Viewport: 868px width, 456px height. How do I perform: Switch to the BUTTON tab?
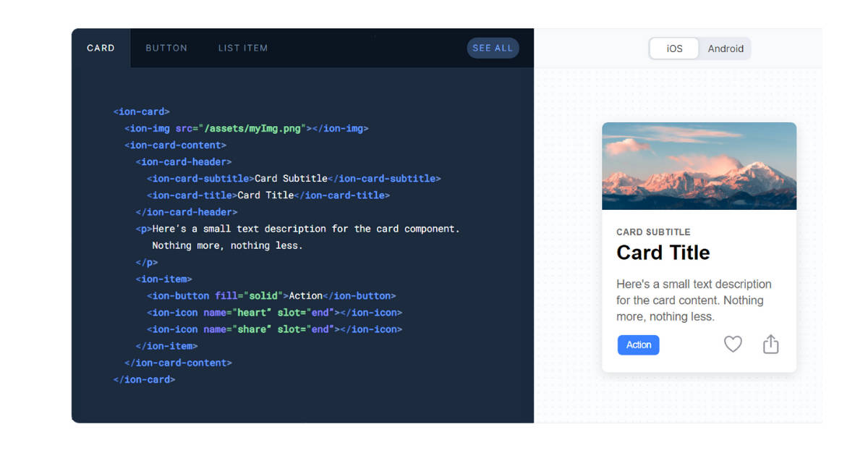[166, 48]
